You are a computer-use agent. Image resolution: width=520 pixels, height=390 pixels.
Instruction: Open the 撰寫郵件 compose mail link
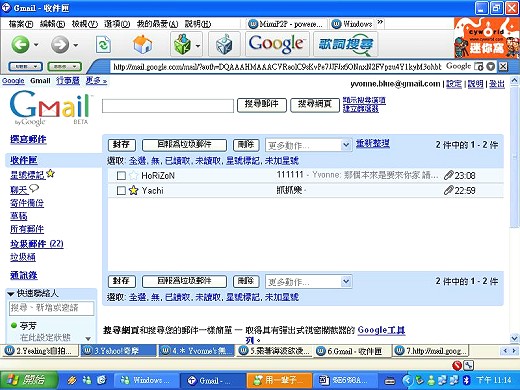tap(28, 139)
